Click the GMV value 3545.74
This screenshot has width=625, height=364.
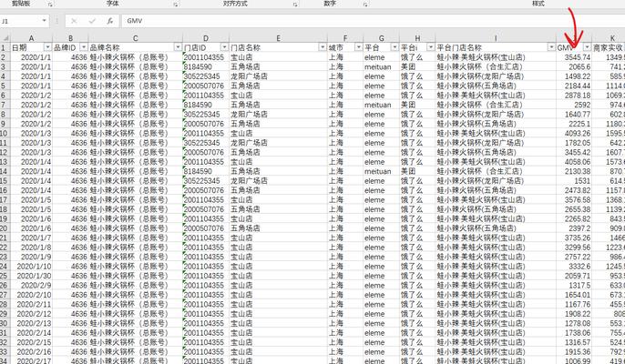click(x=578, y=57)
